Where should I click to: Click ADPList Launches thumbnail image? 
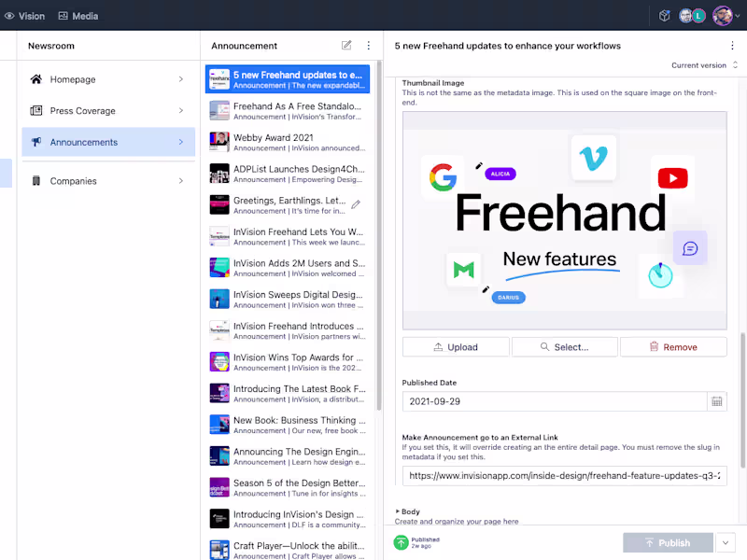tap(219, 174)
